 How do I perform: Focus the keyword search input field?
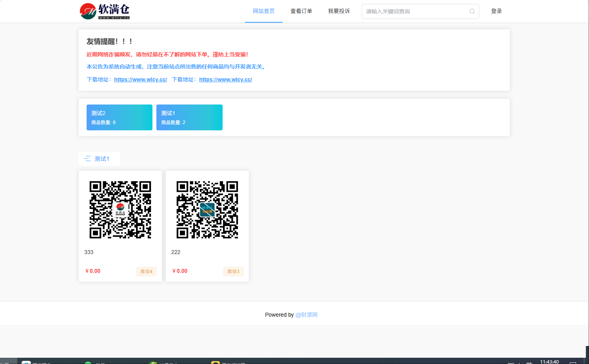[415, 11]
